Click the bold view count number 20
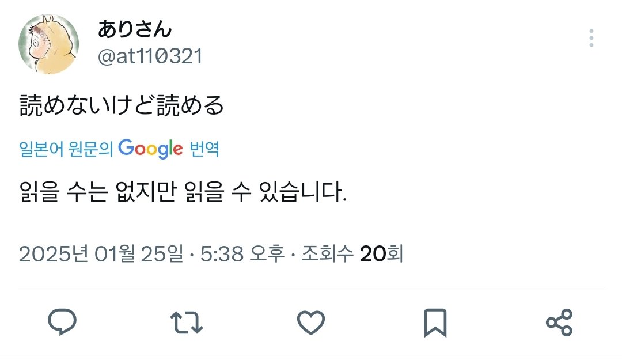The image size is (622, 364). pos(373,254)
